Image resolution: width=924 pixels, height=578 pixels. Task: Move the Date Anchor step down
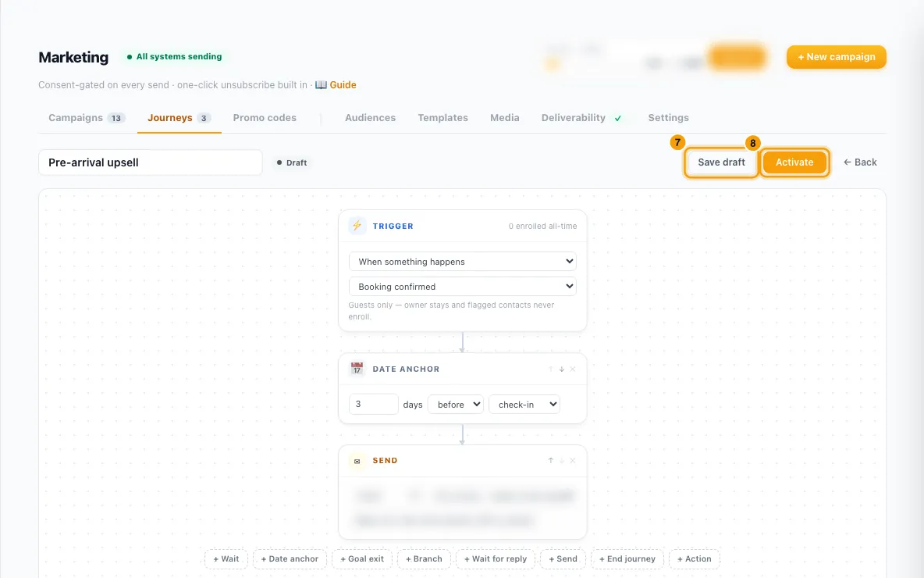(562, 369)
